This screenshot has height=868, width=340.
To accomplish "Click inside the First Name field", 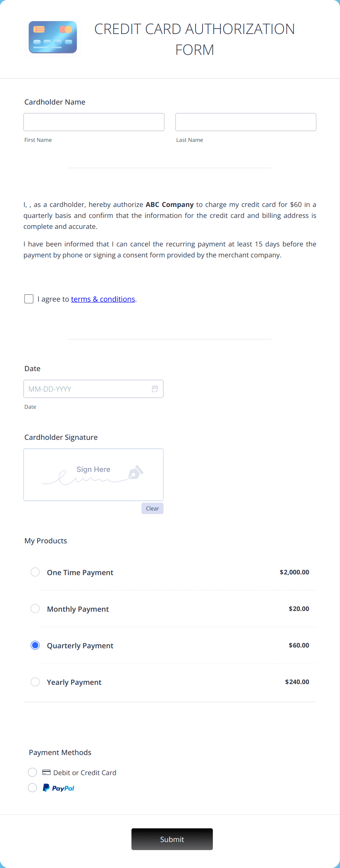I will point(94,122).
